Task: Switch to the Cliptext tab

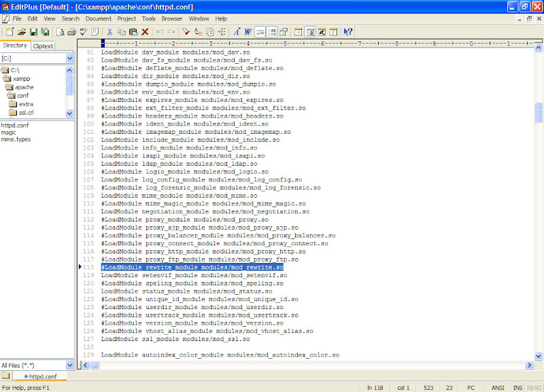Action: [43, 46]
